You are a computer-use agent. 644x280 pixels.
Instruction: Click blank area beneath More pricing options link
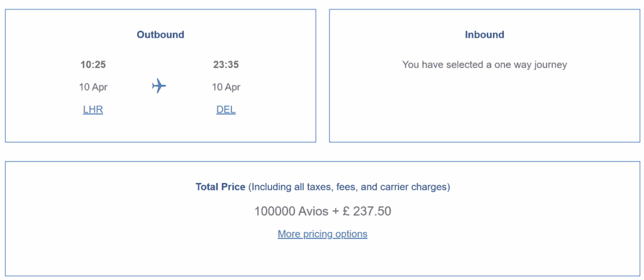323,258
